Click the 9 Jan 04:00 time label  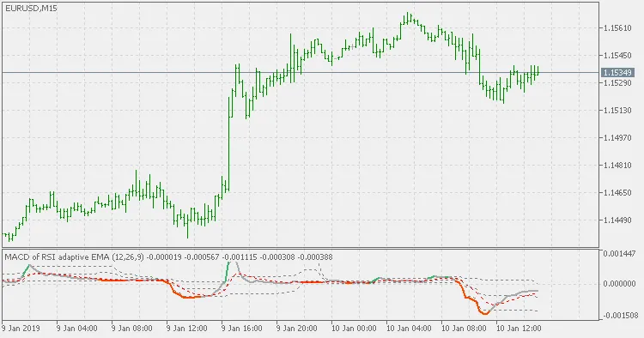click(x=77, y=329)
